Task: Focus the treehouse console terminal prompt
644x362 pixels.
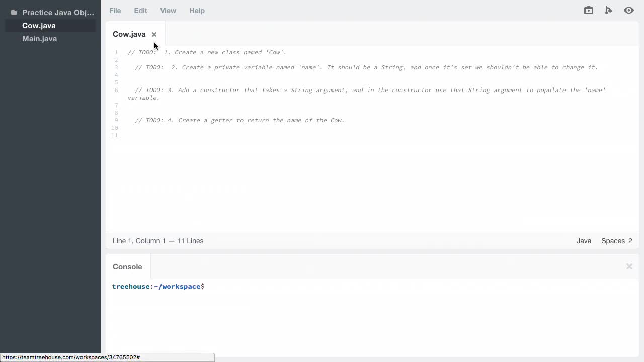Action: pos(252,287)
